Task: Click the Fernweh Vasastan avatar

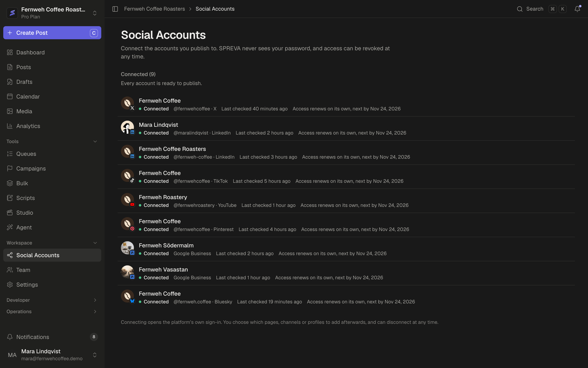Action: coord(127,272)
